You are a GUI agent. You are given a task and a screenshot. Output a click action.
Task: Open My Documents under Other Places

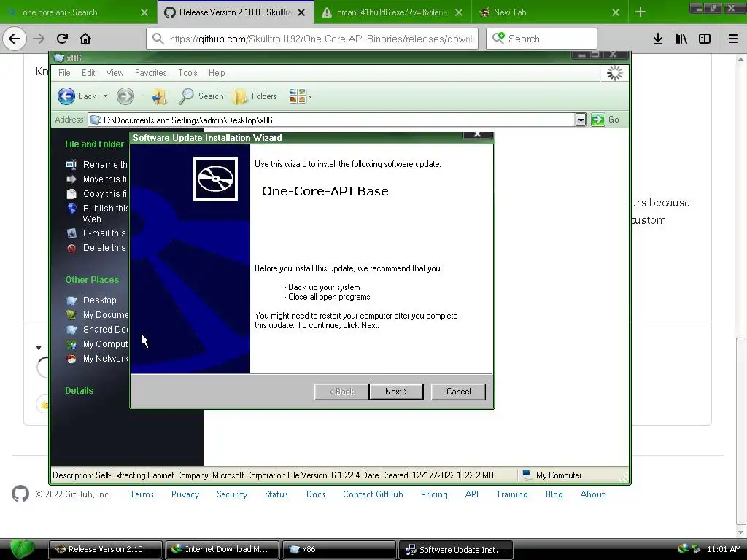click(x=97, y=315)
